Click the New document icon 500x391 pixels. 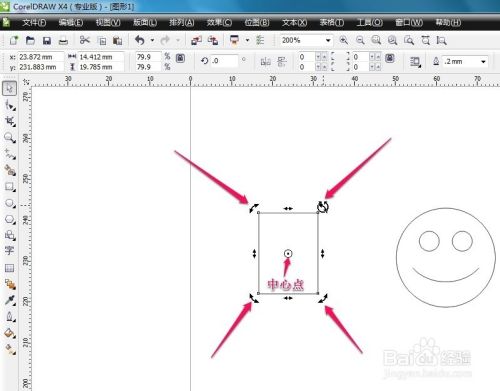point(14,41)
